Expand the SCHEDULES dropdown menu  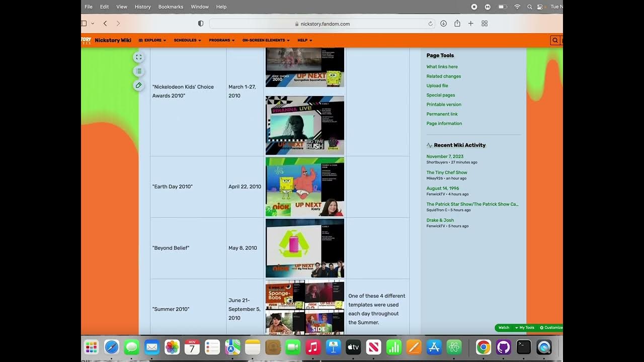point(188,40)
